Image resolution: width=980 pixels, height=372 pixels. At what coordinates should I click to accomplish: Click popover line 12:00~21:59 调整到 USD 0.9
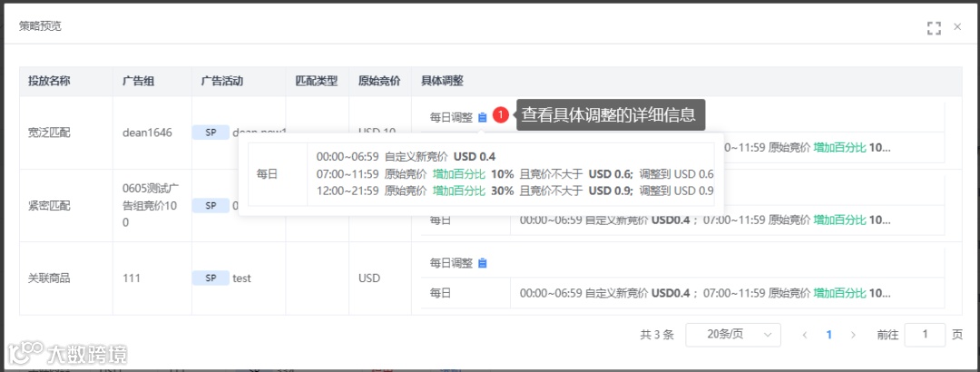click(515, 191)
